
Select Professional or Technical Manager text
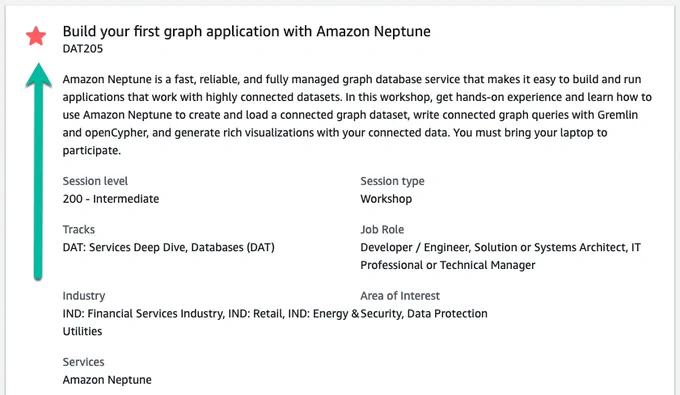pos(448,265)
